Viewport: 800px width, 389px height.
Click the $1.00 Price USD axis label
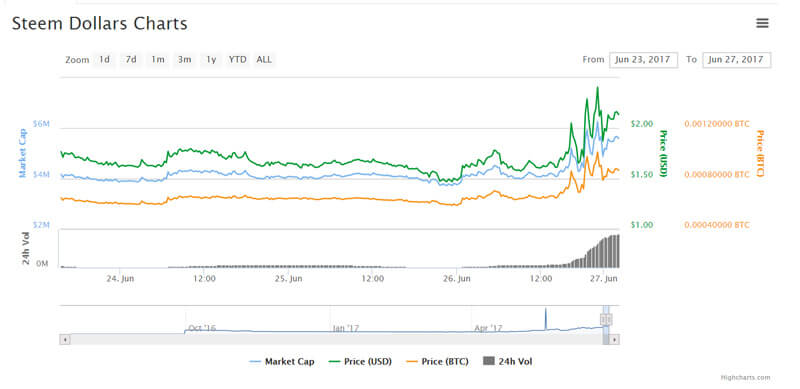[x=641, y=225]
